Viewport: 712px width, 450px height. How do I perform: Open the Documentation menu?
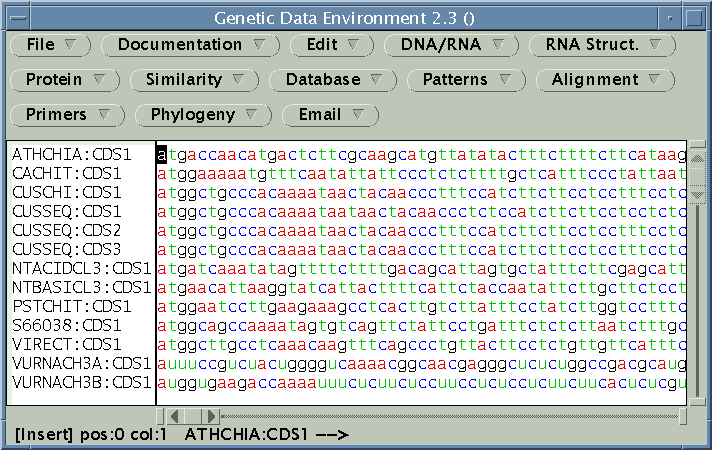[190, 45]
